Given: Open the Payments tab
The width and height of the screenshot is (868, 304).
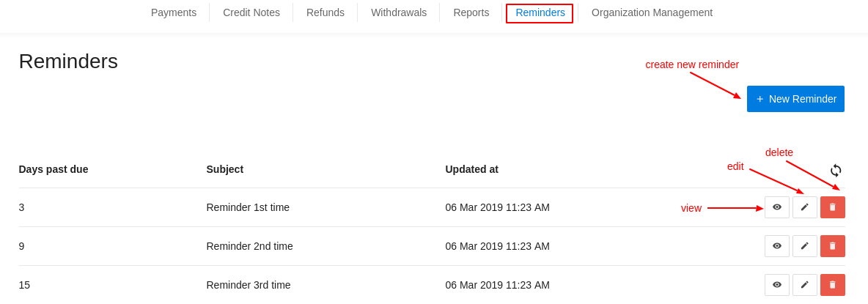Looking at the screenshot, I should click(174, 12).
